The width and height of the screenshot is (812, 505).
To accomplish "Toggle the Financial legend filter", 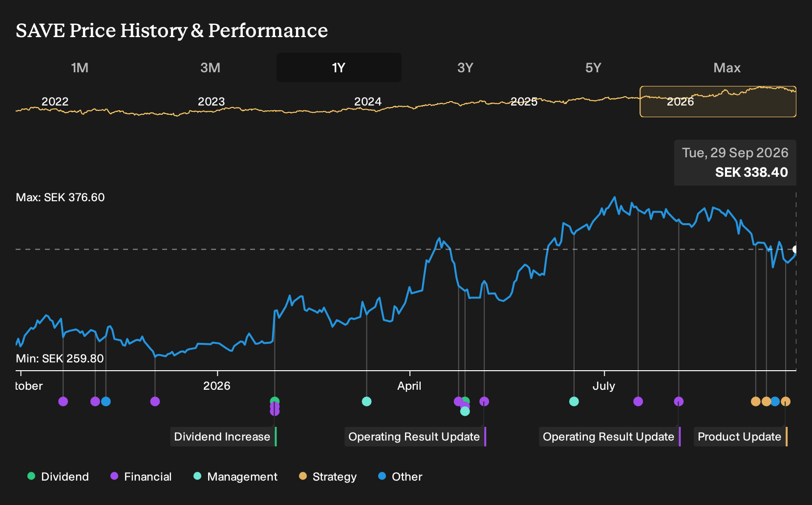I will pos(141,477).
